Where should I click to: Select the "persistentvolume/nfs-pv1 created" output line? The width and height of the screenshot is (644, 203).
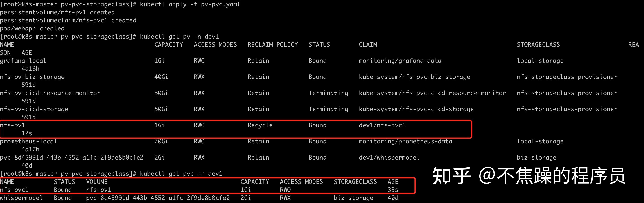[x=57, y=12]
